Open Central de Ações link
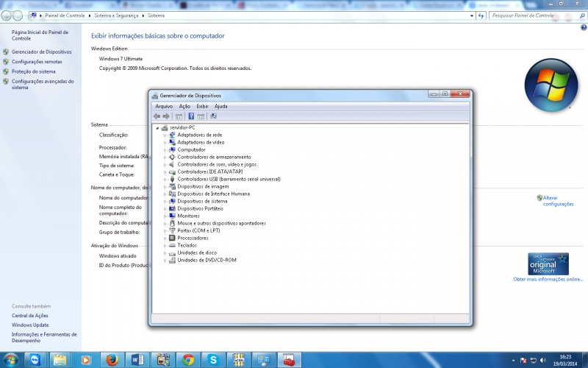 pyautogui.click(x=29, y=316)
